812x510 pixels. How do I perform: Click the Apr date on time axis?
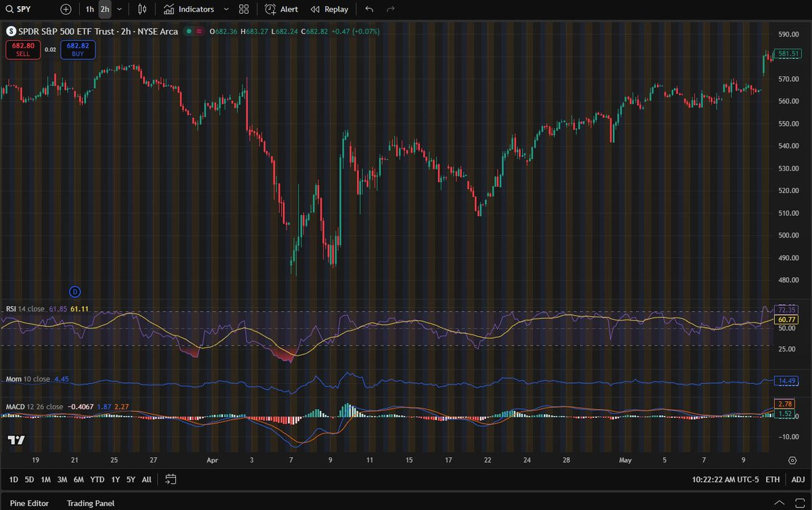click(213, 461)
